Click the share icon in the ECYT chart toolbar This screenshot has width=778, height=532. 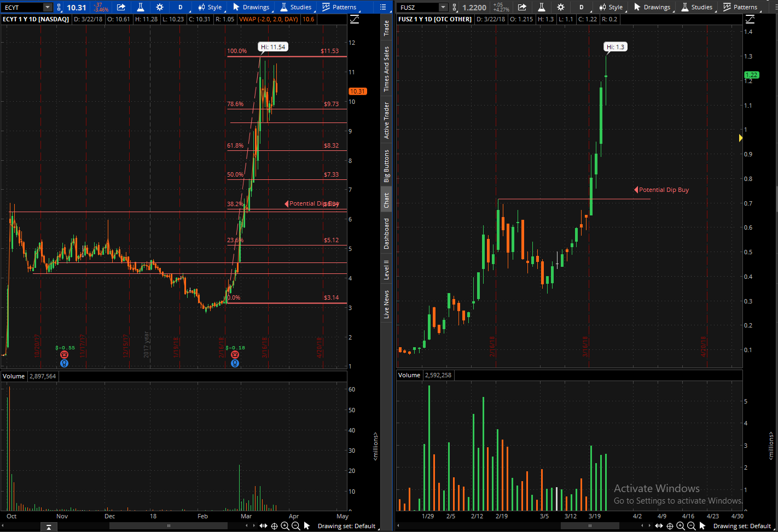[x=121, y=7]
